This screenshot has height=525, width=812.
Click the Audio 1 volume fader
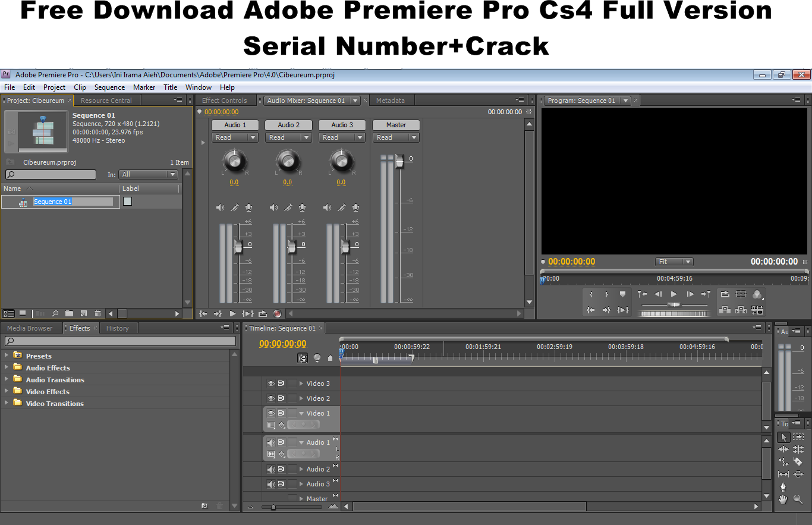coord(238,246)
